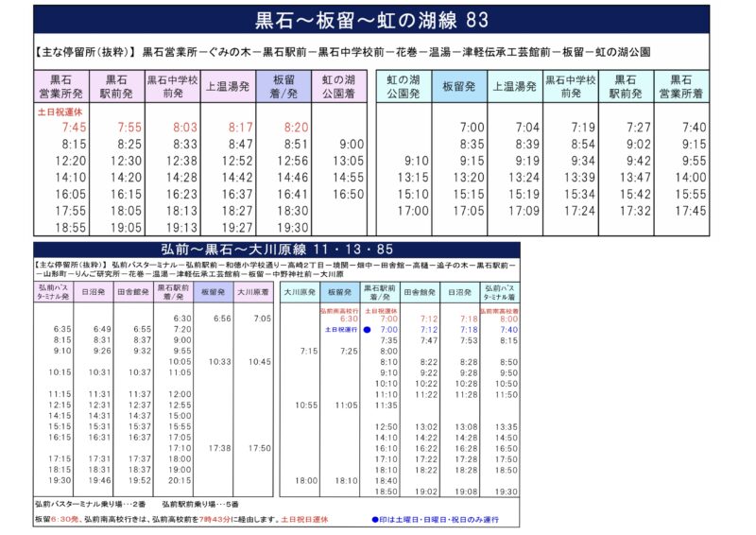Select the 黒石営業所発 column header
Screen dimensions: 756x535
(x=61, y=87)
